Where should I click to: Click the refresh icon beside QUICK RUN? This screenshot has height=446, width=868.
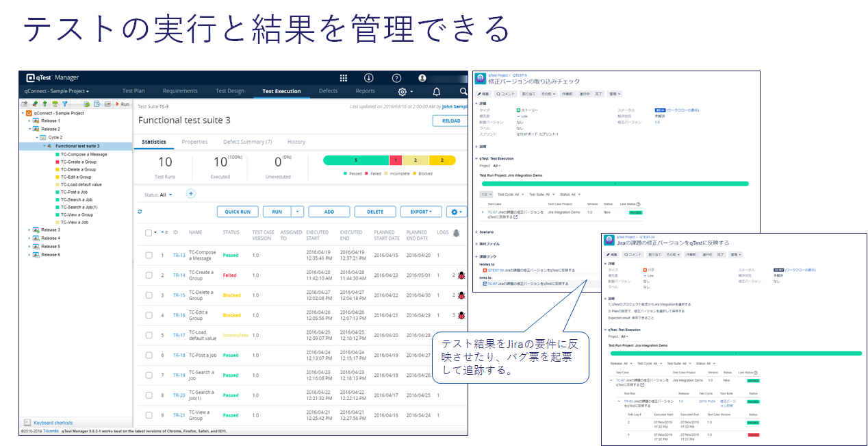(x=140, y=212)
